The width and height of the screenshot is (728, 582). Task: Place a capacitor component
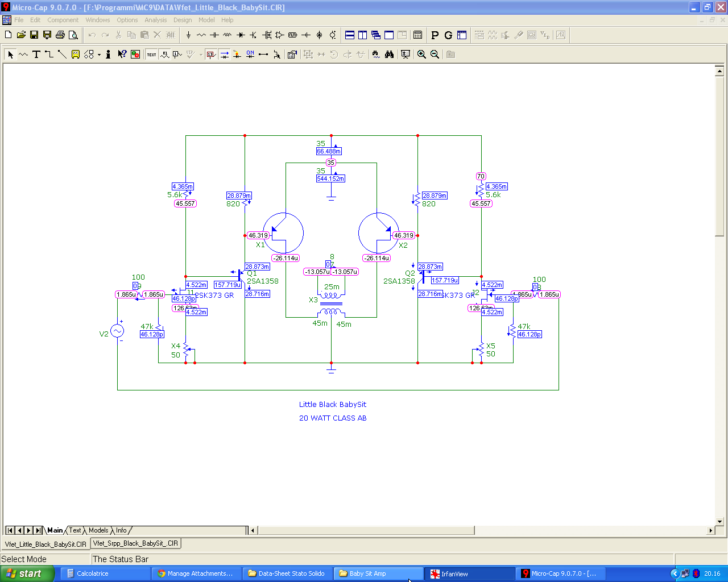coord(214,35)
